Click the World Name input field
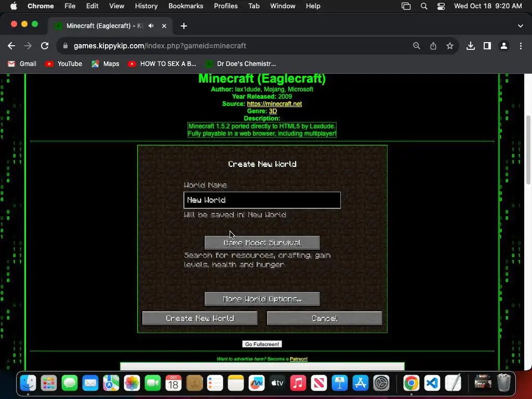Screen dimensions: 532x399 [x=262, y=200]
